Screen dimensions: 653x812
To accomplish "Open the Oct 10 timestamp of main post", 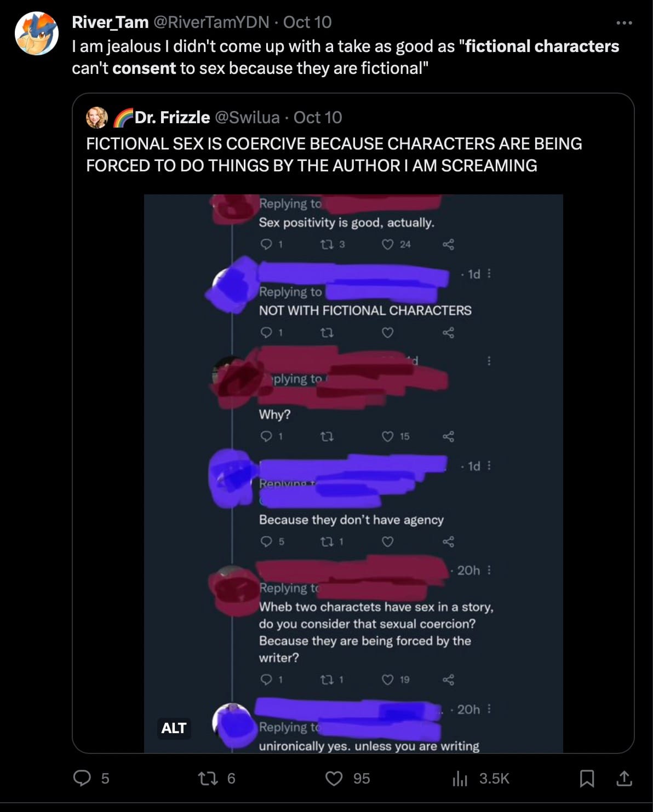I will click(x=307, y=22).
